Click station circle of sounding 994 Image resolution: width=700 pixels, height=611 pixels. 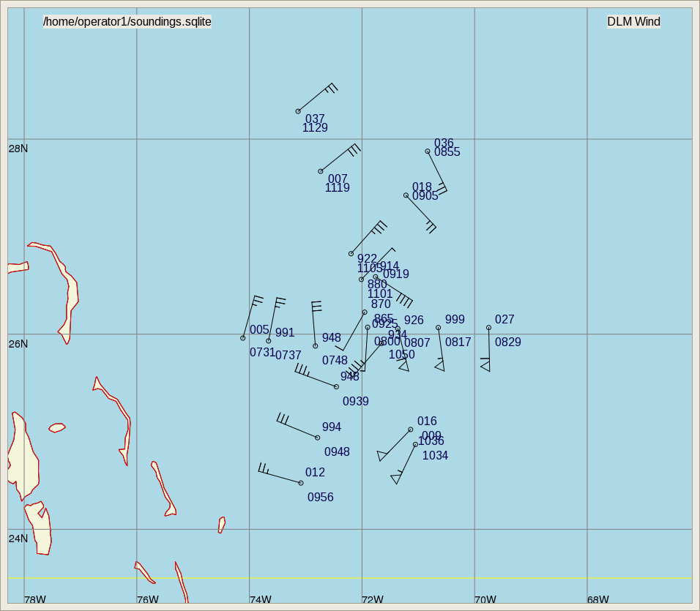[317, 438]
